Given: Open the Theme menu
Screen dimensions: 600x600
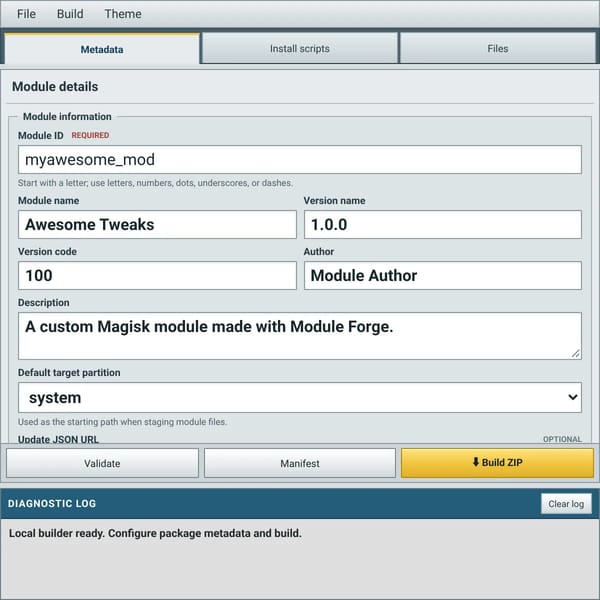Looking at the screenshot, I should tap(123, 14).
